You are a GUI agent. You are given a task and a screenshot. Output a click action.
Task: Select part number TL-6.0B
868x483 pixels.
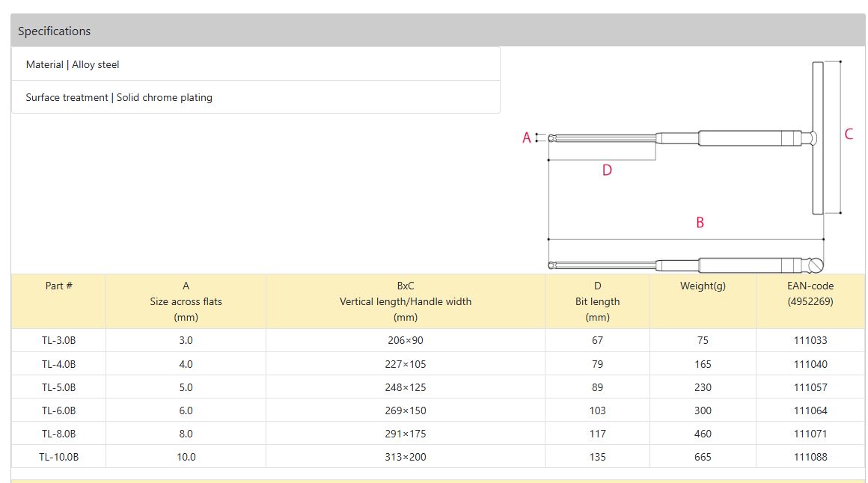tap(58, 410)
